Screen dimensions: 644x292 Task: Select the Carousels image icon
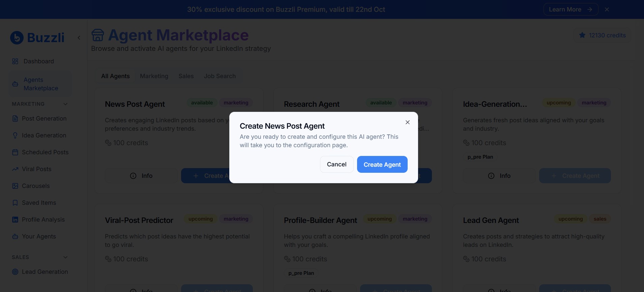click(15, 186)
